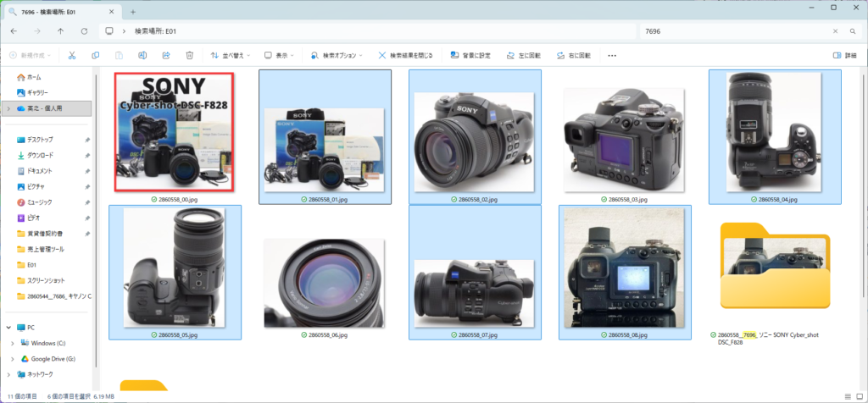Expand the Windows (C:) drive tree node
The height and width of the screenshot is (403, 868).
pos(13,343)
